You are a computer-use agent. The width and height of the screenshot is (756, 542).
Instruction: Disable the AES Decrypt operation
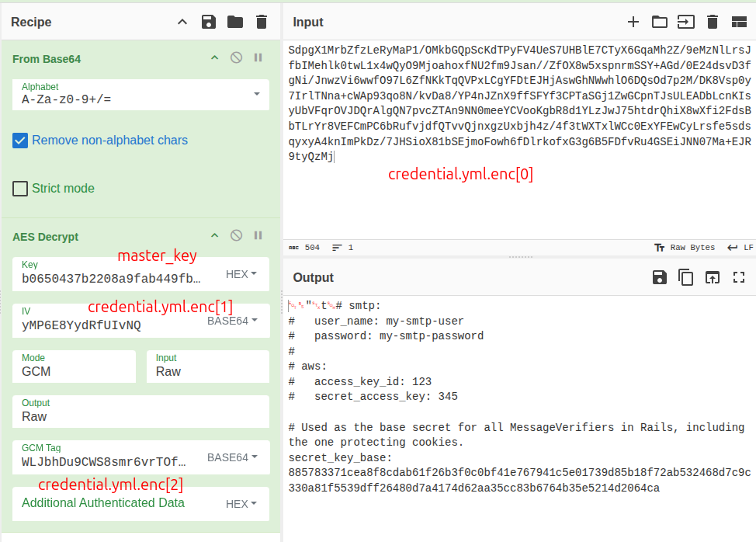(x=236, y=235)
